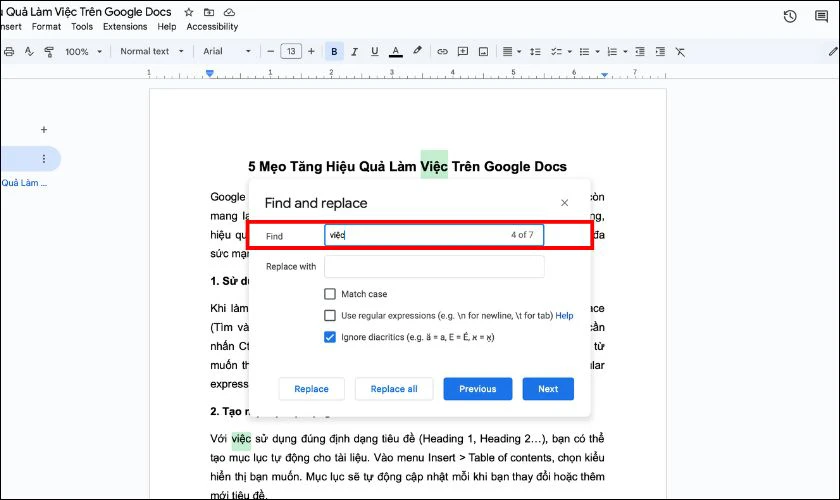Click the Replace with field
Image resolution: width=840 pixels, height=500 pixels.
coord(434,266)
